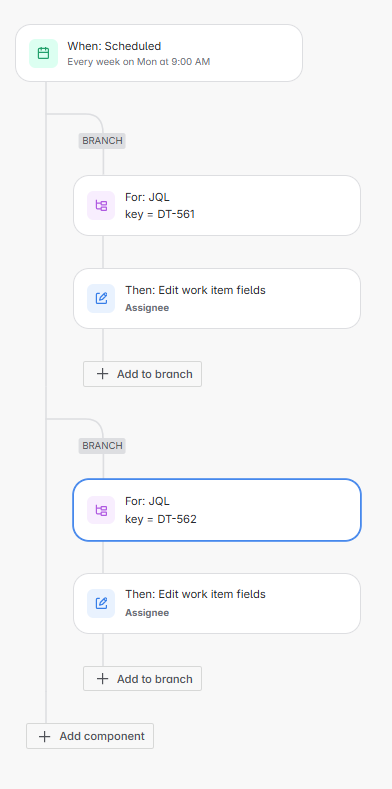
Task: Click Add to branch under DT-562
Action: coord(142,679)
